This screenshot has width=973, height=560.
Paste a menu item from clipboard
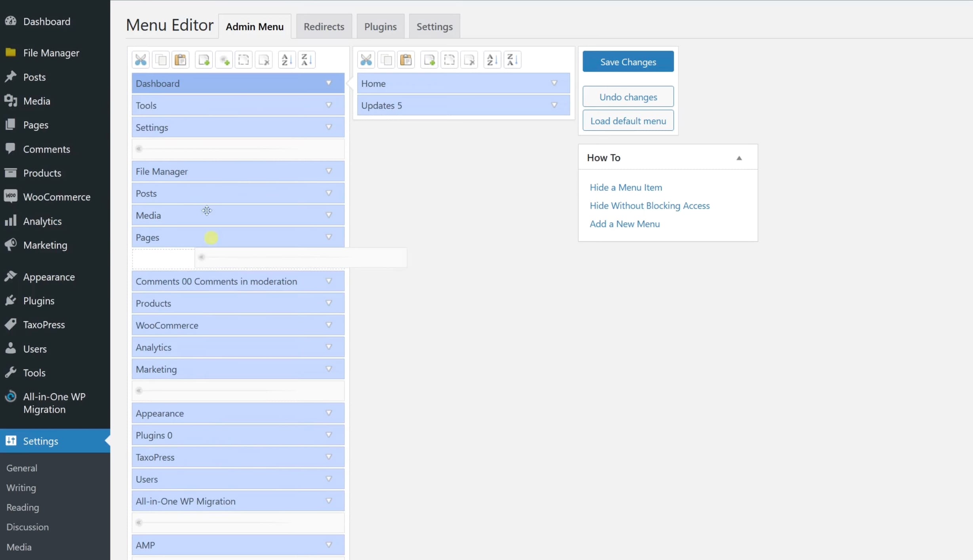click(181, 60)
